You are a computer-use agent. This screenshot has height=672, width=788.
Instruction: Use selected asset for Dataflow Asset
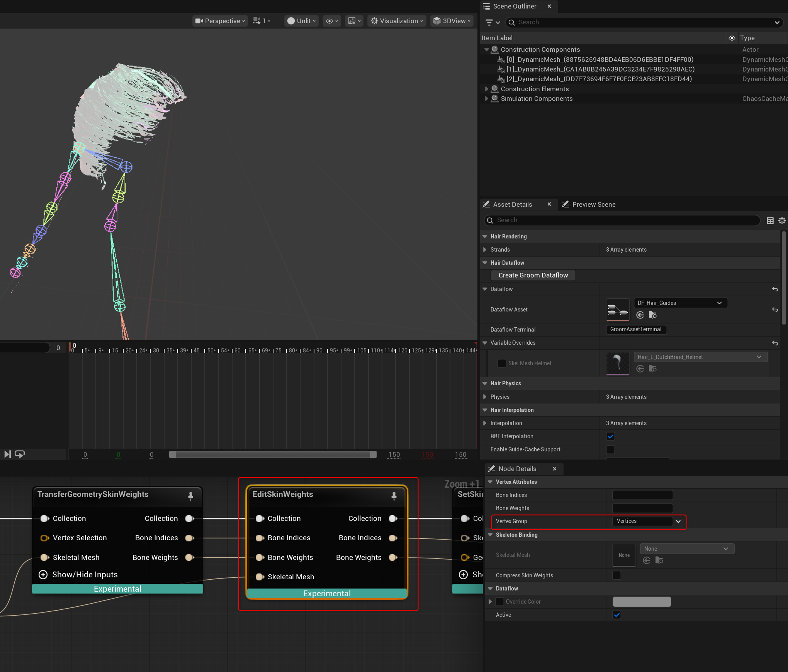click(640, 315)
